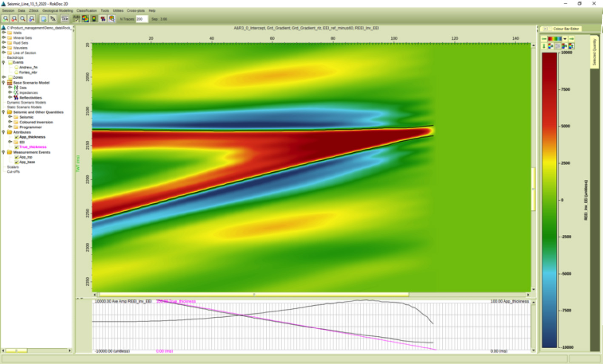Click the Auto scale toolbar icon
Viewport: 603px width, 364px height.
pyautogui.click(x=77, y=19)
